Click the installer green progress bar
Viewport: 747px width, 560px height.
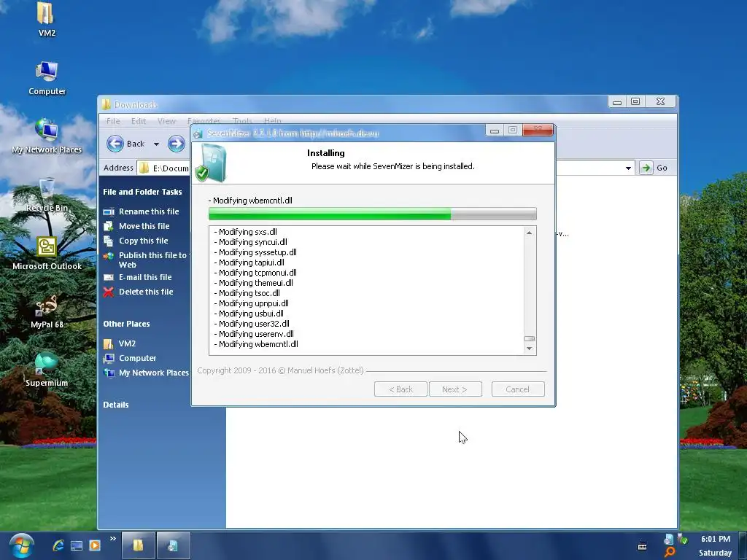pos(373,214)
